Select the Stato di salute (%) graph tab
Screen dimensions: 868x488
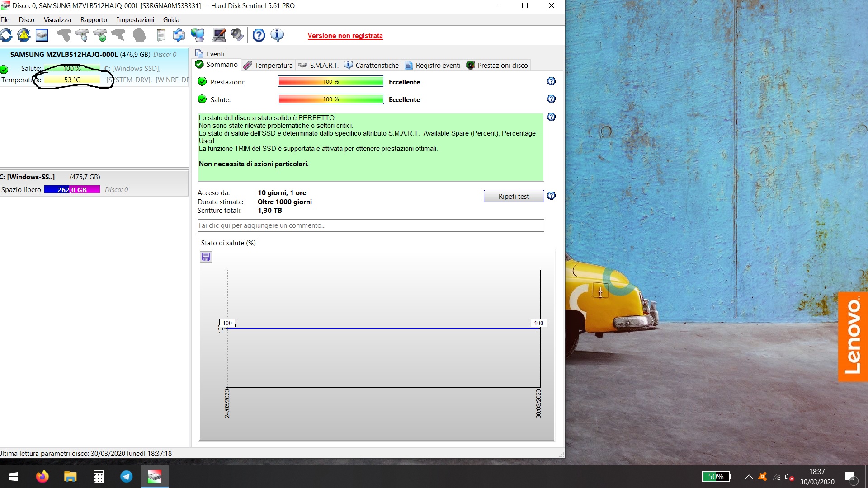pos(228,243)
